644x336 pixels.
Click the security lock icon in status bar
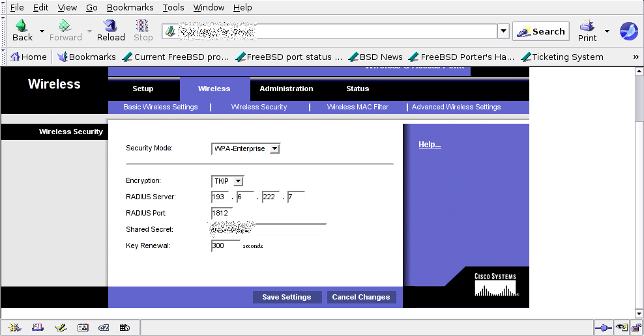(636, 328)
